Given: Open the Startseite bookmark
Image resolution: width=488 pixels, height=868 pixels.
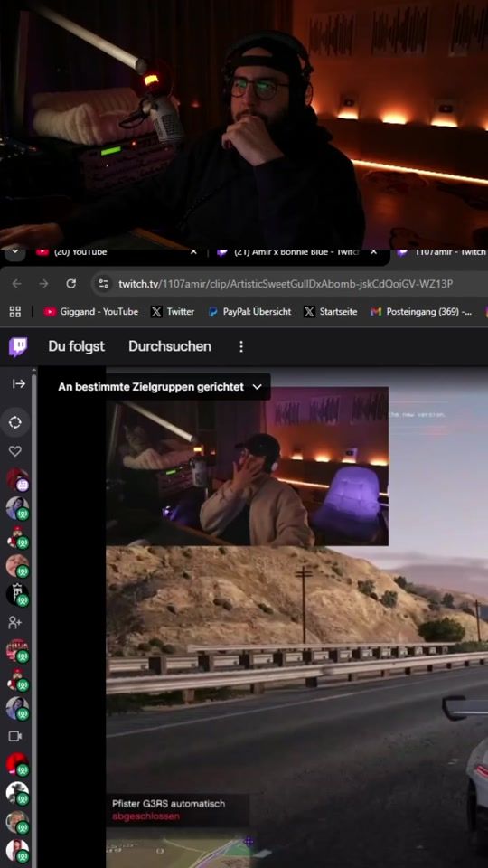Looking at the screenshot, I should tap(331, 312).
